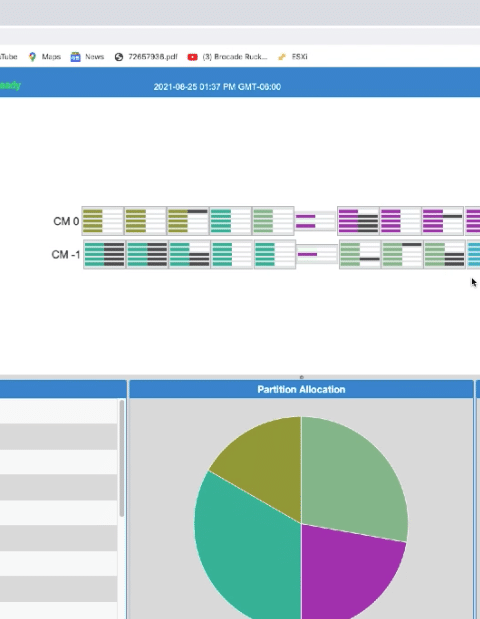Select first olive port block in CM 0
Screen dimensions: 480x619
(103, 221)
